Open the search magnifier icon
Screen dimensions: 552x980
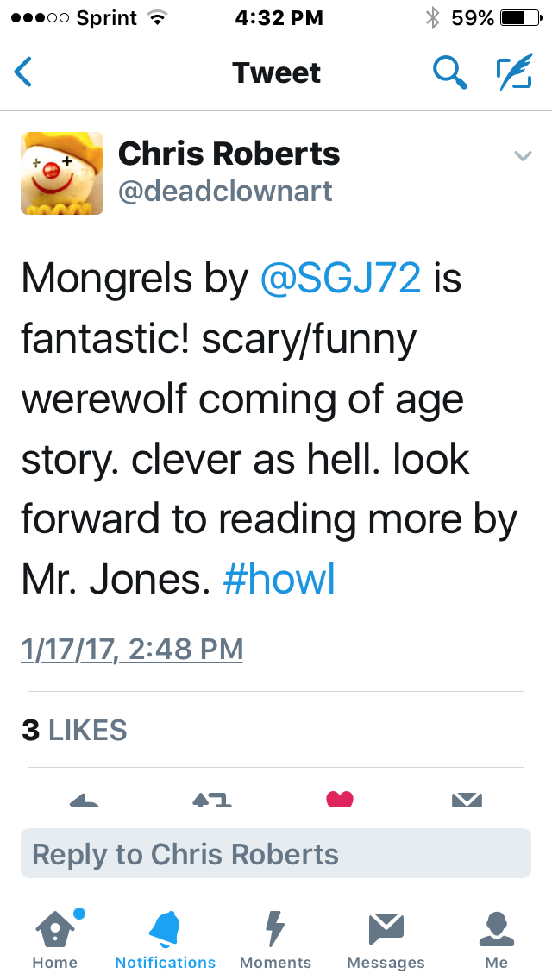coord(449,73)
